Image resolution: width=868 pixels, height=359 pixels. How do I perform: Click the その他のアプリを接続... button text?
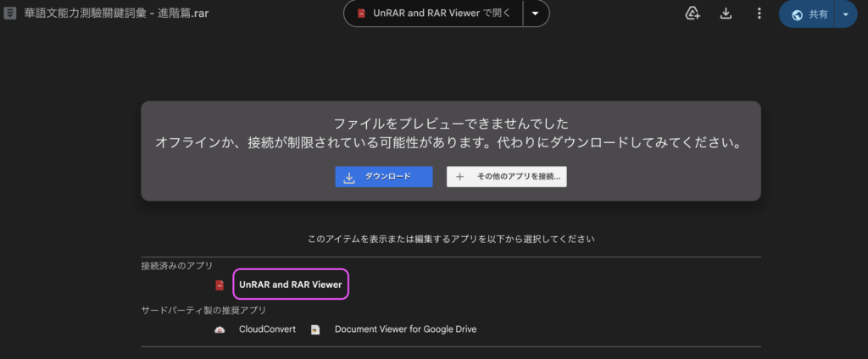click(519, 177)
